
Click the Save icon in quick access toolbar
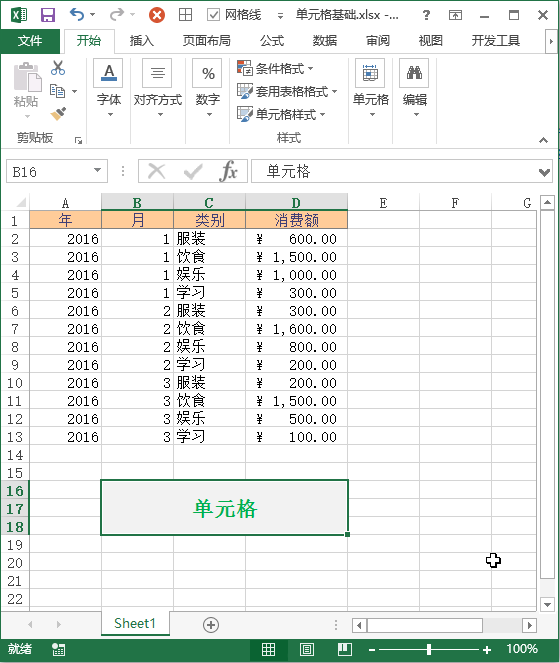48,15
